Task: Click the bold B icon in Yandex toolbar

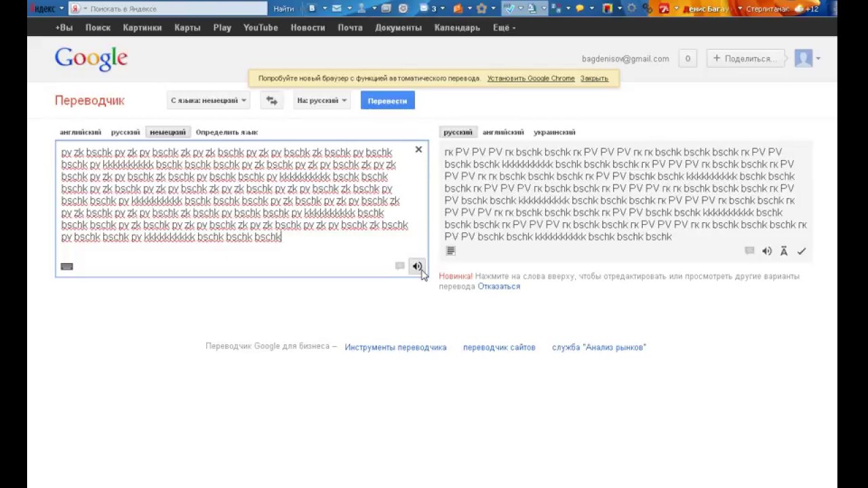Action: click(x=312, y=8)
